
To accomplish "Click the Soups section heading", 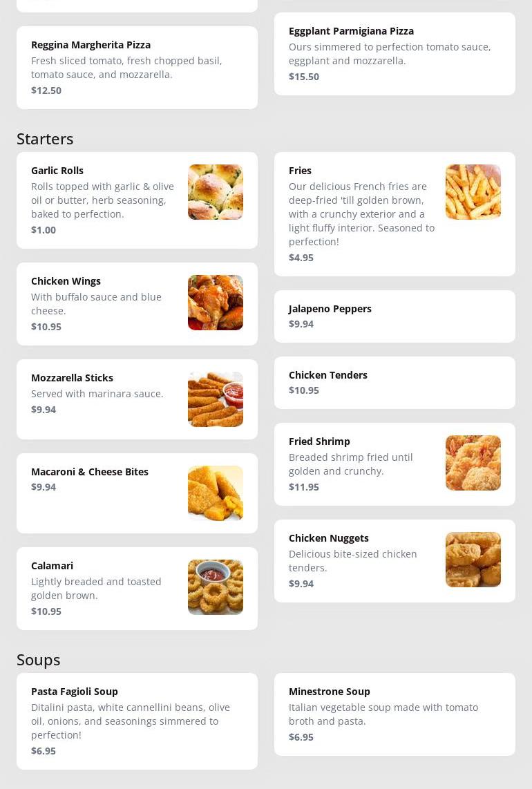I will point(38,660).
